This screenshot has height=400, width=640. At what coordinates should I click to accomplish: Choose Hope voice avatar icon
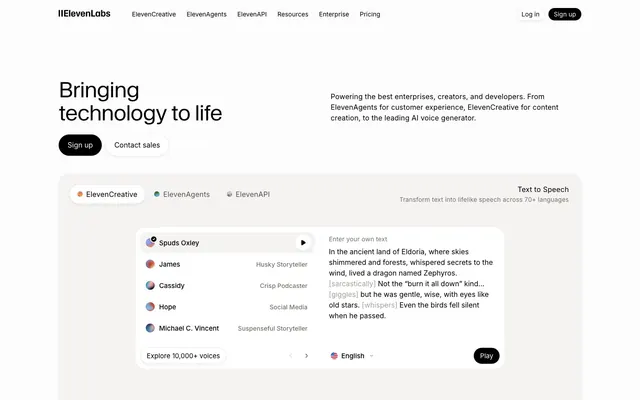pos(150,307)
